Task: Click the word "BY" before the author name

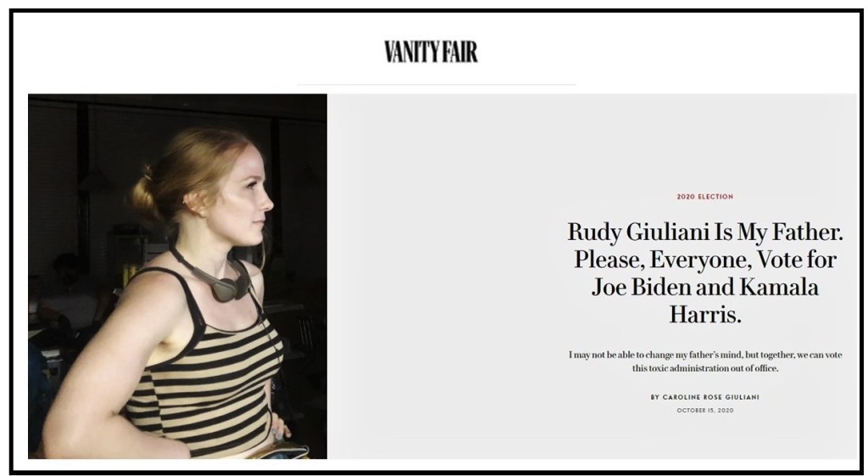Action: pyautogui.click(x=655, y=397)
